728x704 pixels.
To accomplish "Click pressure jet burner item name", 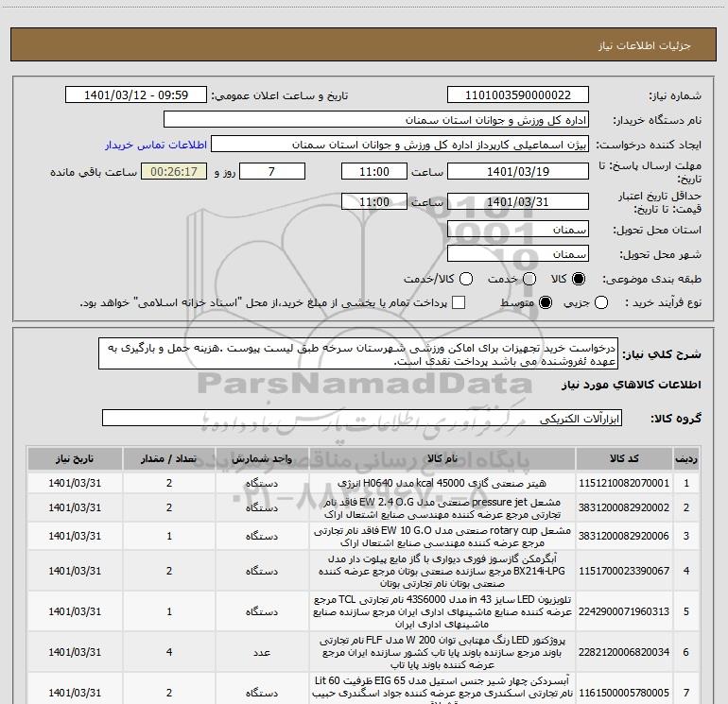I will 442,508.
